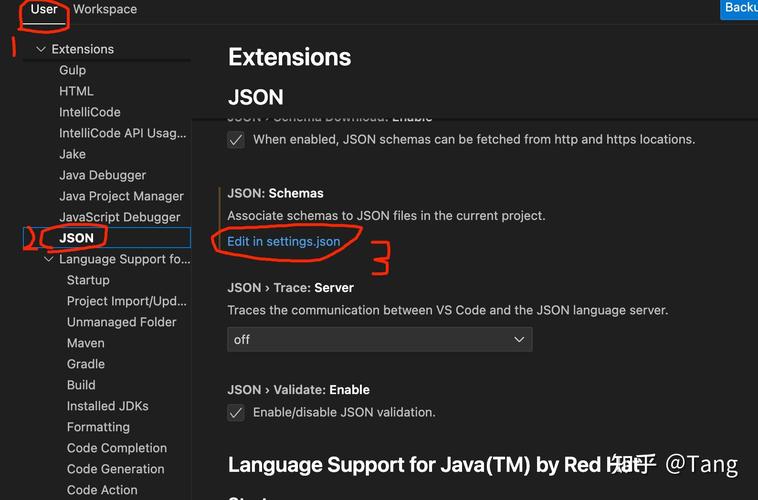
Task: Open Jake extension settings
Action: pyautogui.click(x=73, y=154)
